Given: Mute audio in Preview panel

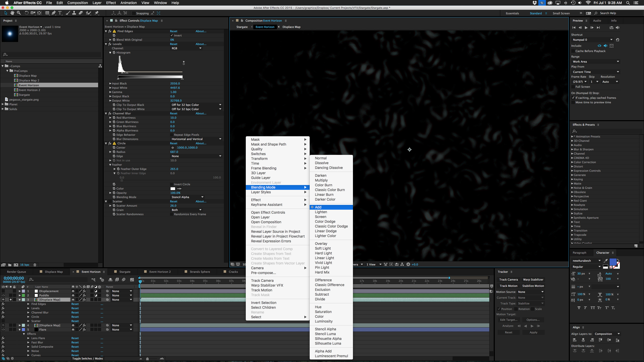Looking at the screenshot, I should click(x=618, y=28).
